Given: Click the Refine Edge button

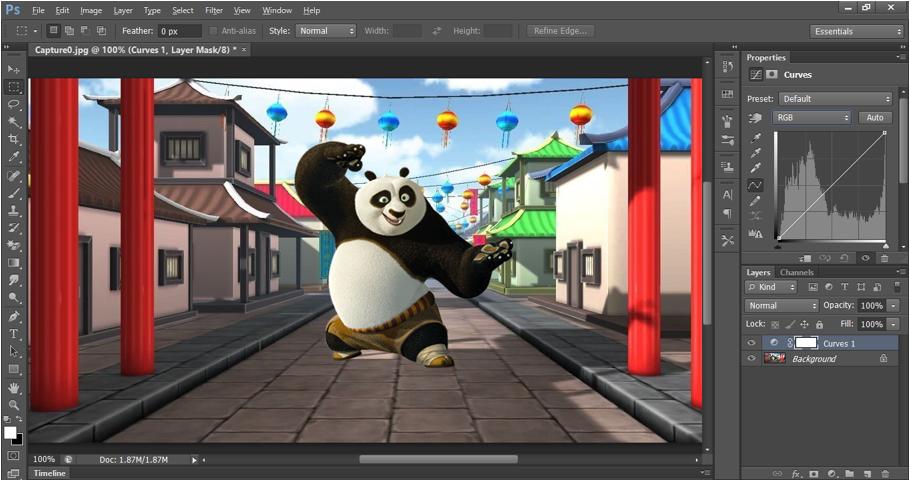Looking at the screenshot, I should tap(560, 31).
